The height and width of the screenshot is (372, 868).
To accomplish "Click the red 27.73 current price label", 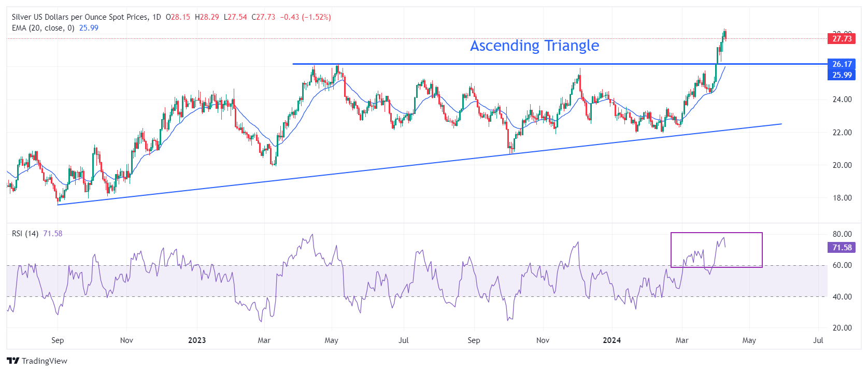I will pos(842,38).
